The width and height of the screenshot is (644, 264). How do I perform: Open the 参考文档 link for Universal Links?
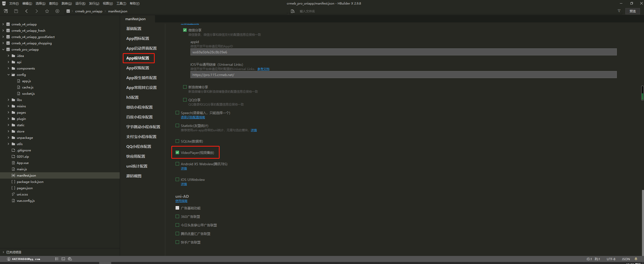(263, 69)
